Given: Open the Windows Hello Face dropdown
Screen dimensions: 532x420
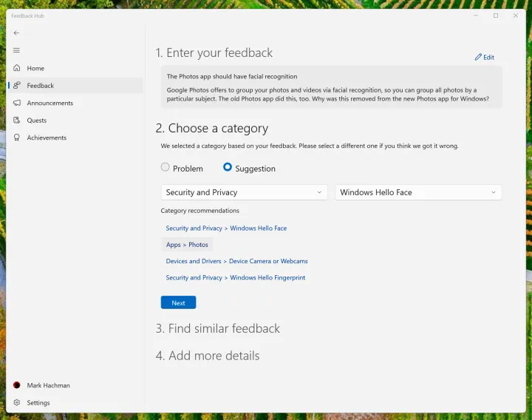Looking at the screenshot, I should 418,192.
